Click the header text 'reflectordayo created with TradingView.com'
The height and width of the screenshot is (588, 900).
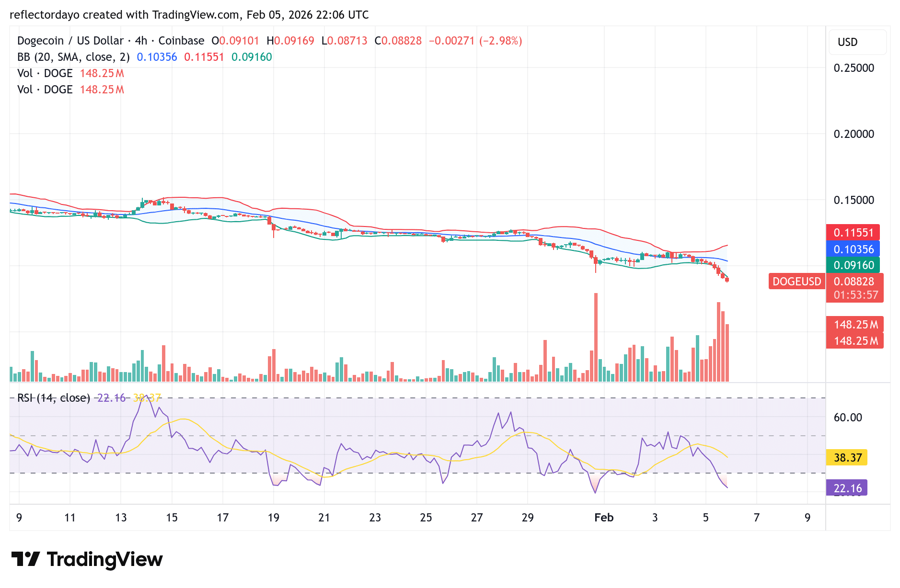pos(125,15)
